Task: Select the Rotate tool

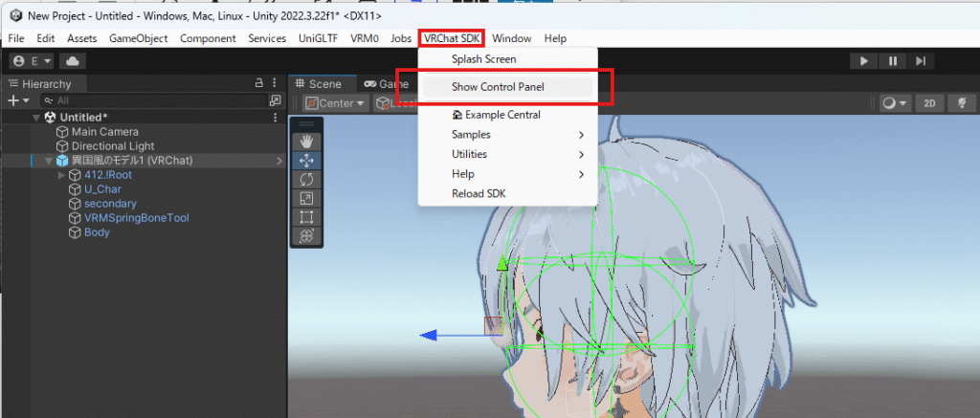Action: click(x=306, y=179)
